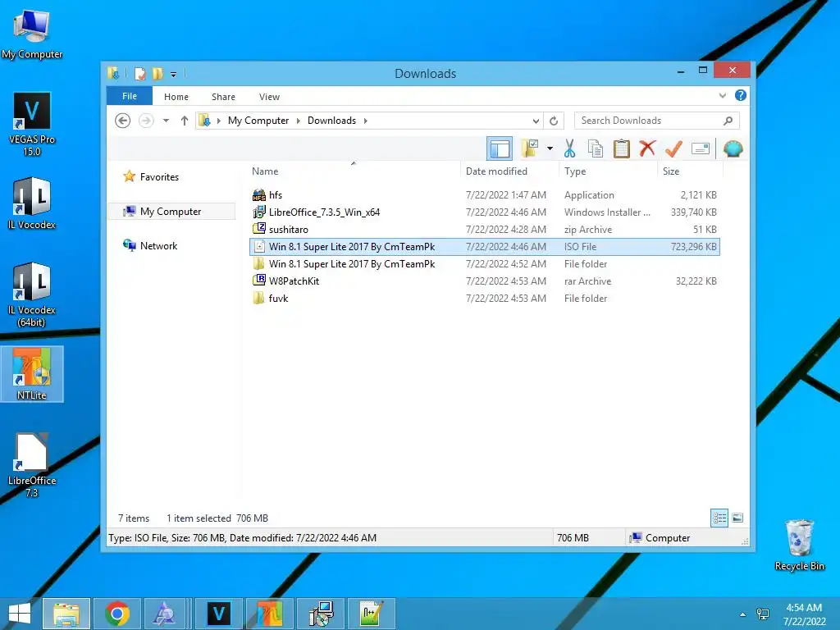Sort by the Name column header
This screenshot has width=840, height=630.
354,171
